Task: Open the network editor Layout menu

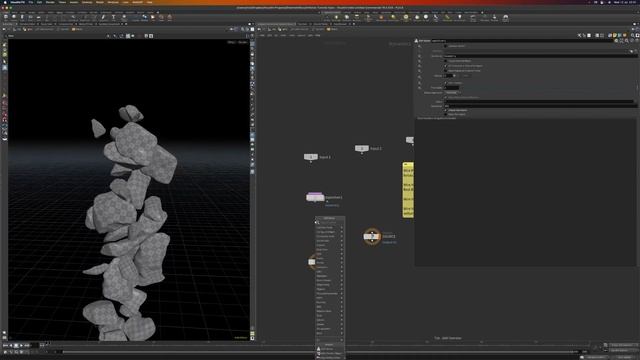Action: tap(301, 36)
